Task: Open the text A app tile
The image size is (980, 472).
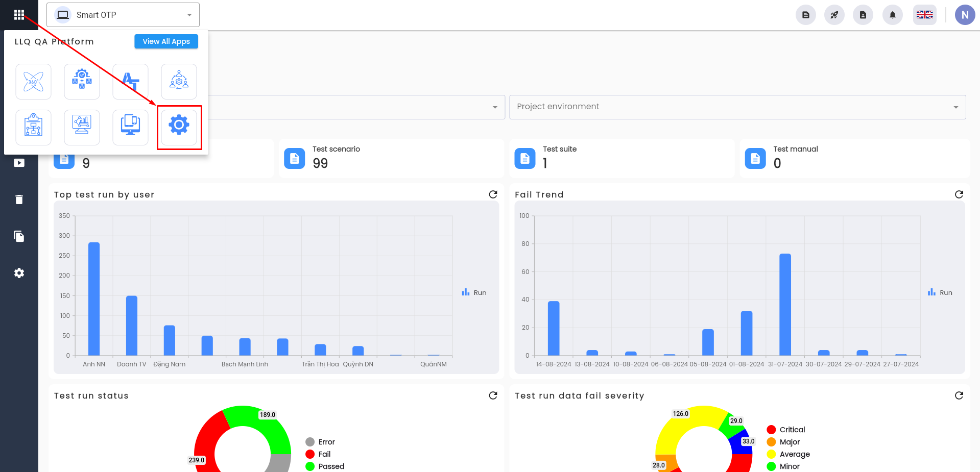Action: pyautogui.click(x=130, y=82)
